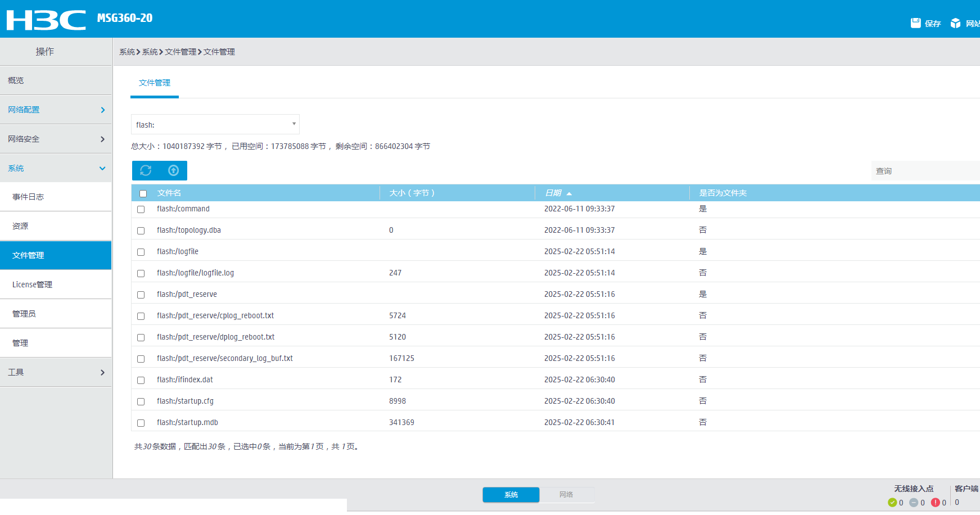This screenshot has width=980, height=515.
Task: Open License管理 in the sidebar
Action: coord(33,284)
